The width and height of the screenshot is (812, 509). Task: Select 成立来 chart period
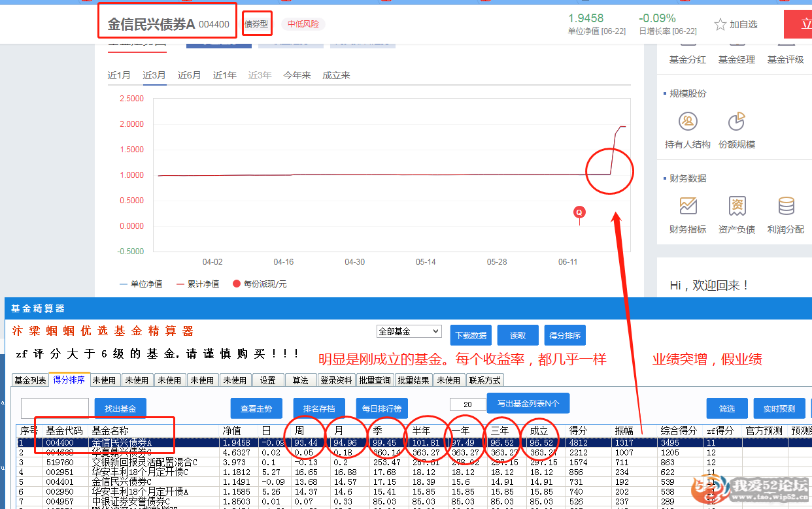point(336,75)
